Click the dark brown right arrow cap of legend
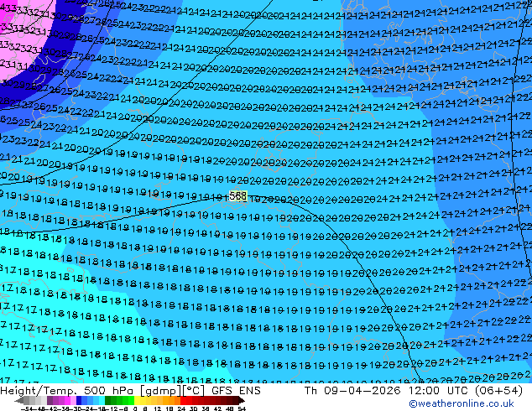The width and height of the screenshot is (532, 411). click(x=241, y=400)
